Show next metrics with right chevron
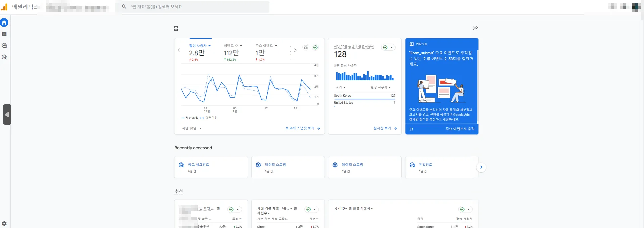Viewport: 644px width, 228px height. [x=296, y=50]
